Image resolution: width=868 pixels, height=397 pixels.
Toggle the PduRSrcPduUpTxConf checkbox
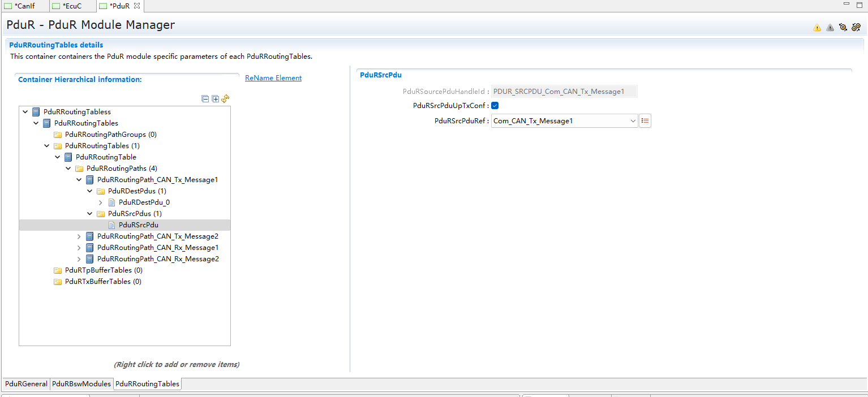click(x=495, y=105)
